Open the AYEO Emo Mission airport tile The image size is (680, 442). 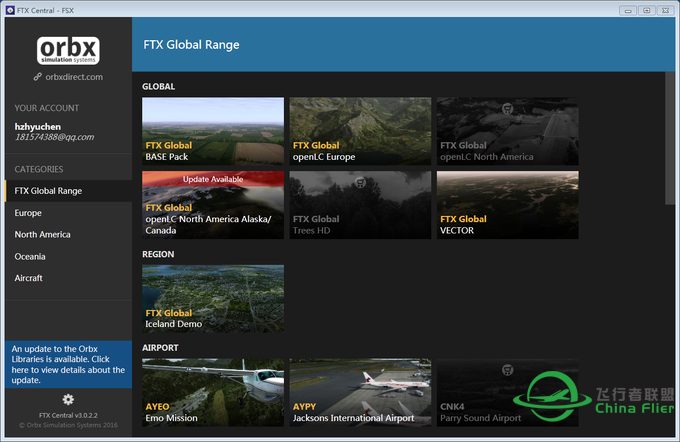point(213,392)
